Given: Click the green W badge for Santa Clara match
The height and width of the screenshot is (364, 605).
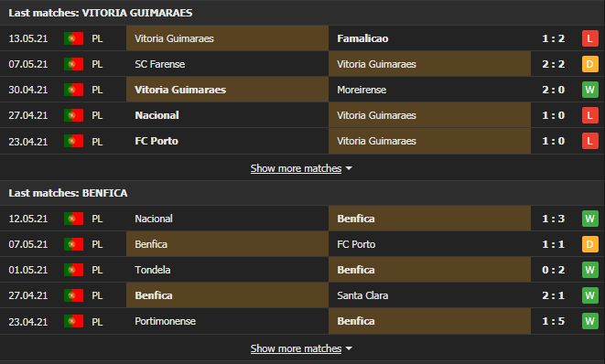Looking at the screenshot, I should click(x=590, y=295).
